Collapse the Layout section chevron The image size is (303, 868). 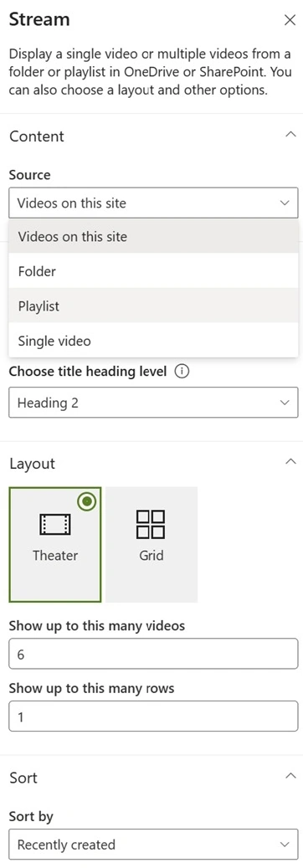(290, 462)
